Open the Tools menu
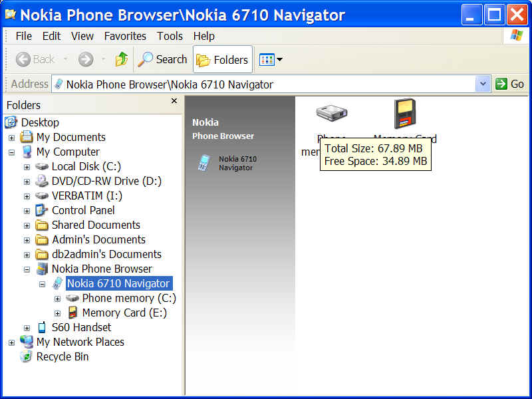This screenshot has height=399, width=532. 170,36
